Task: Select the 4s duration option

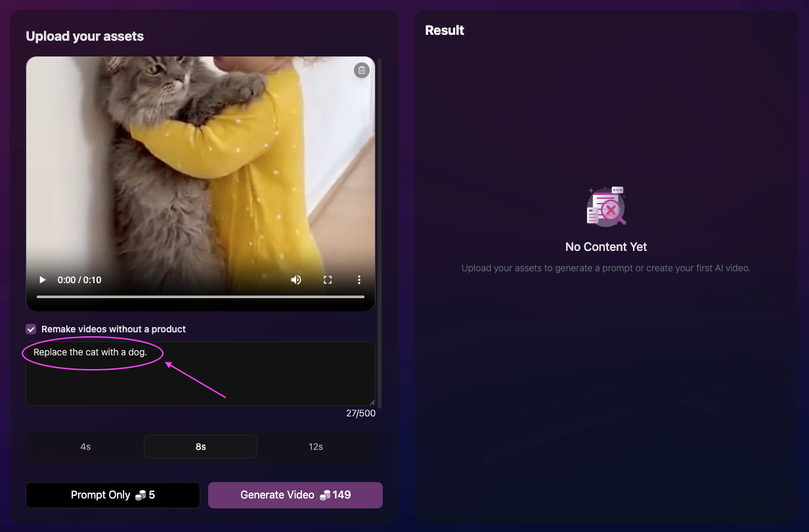Action: click(85, 447)
